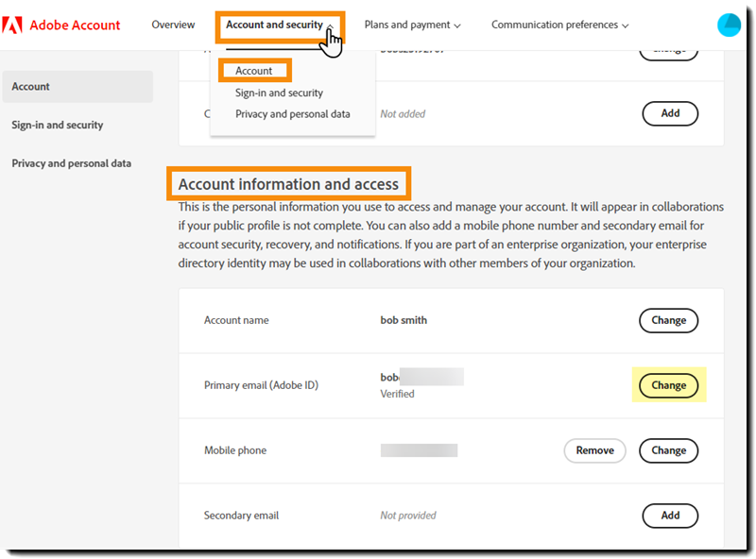Change the mobile phone number
This screenshot has height=559, width=756.
(x=668, y=450)
